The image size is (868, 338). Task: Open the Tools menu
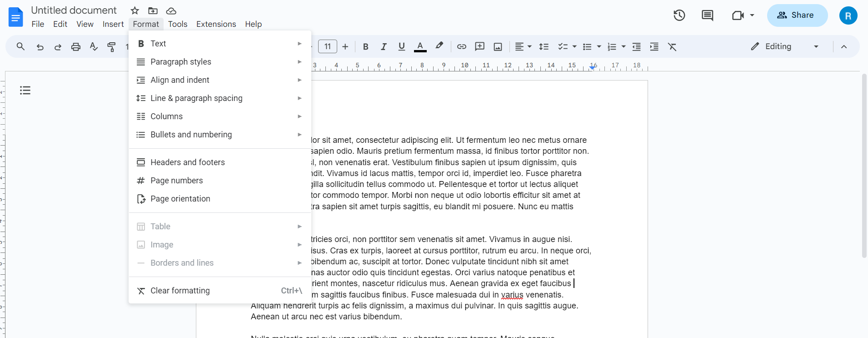(x=178, y=24)
